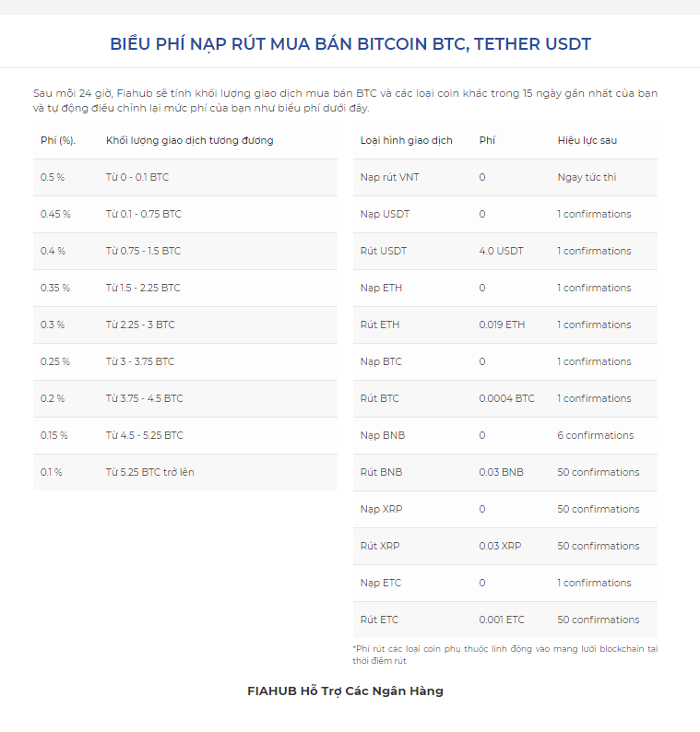The height and width of the screenshot is (732, 700).
Task: Click the '0.03 XRP' fee cell
Action: tap(500, 546)
